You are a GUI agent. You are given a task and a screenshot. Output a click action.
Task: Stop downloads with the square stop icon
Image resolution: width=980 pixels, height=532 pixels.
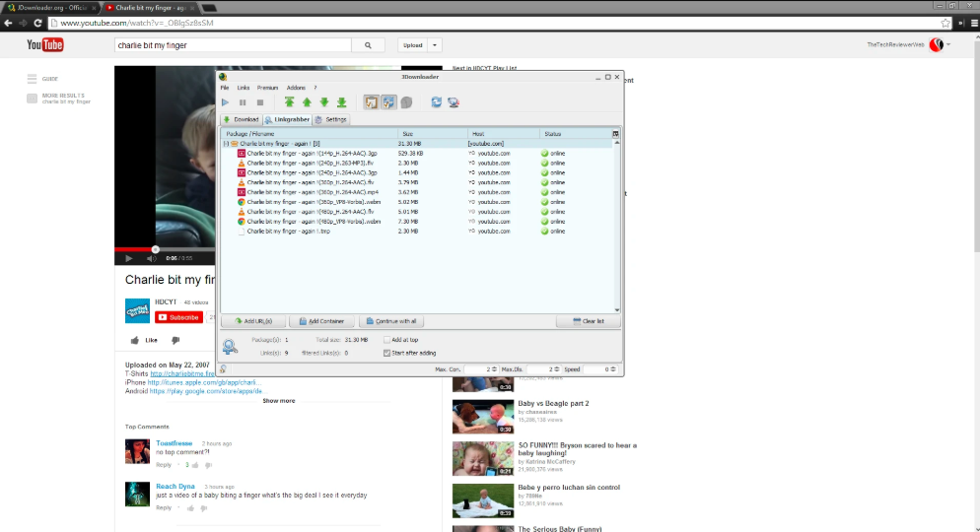[260, 102]
